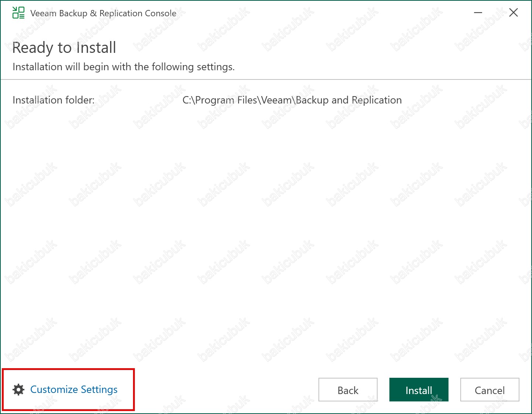
Task: Click the Ready to Install heading
Action: pos(64,48)
